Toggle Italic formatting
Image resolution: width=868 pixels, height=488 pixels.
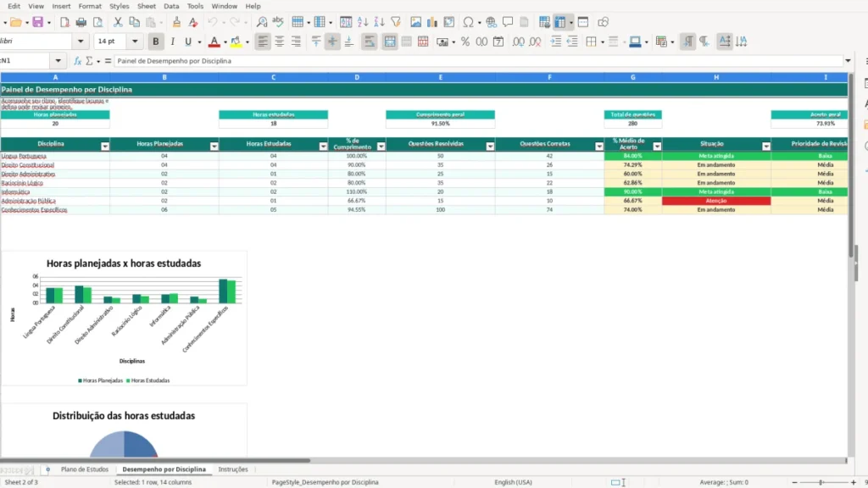tap(172, 42)
